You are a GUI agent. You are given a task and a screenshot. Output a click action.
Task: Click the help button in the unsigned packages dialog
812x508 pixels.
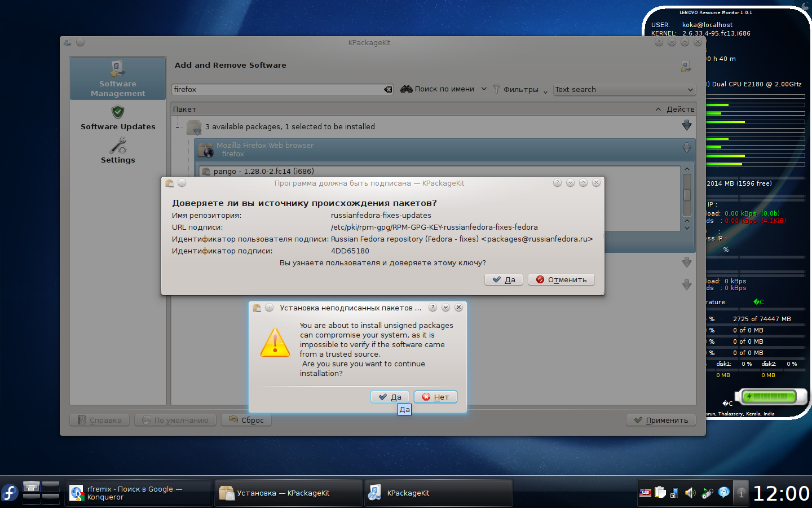coord(433,308)
